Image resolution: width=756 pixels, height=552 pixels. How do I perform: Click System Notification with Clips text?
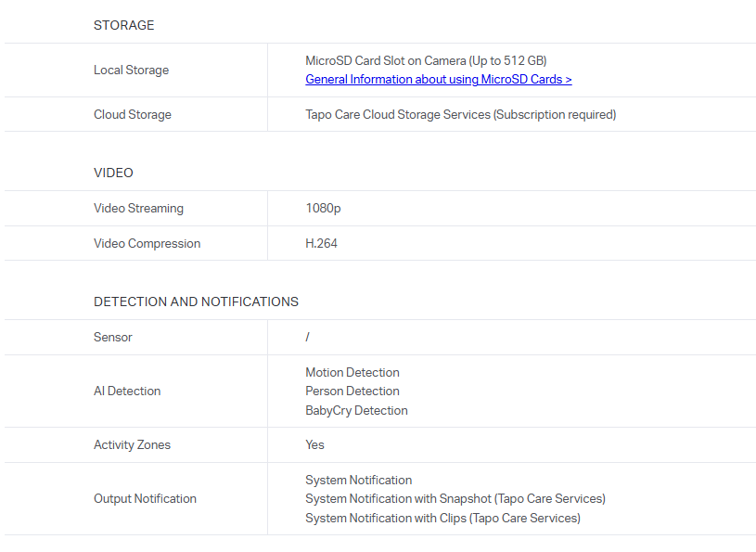pos(442,519)
